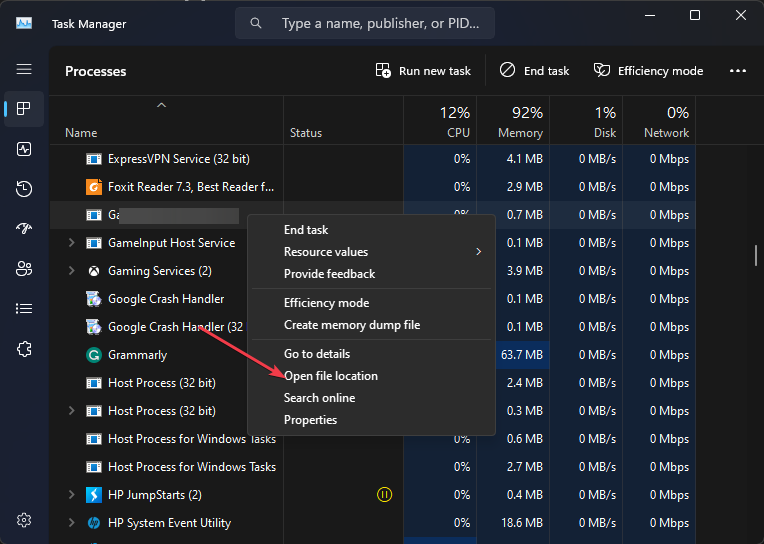
Task: Open the Details sidebar icon
Action: pos(24,309)
